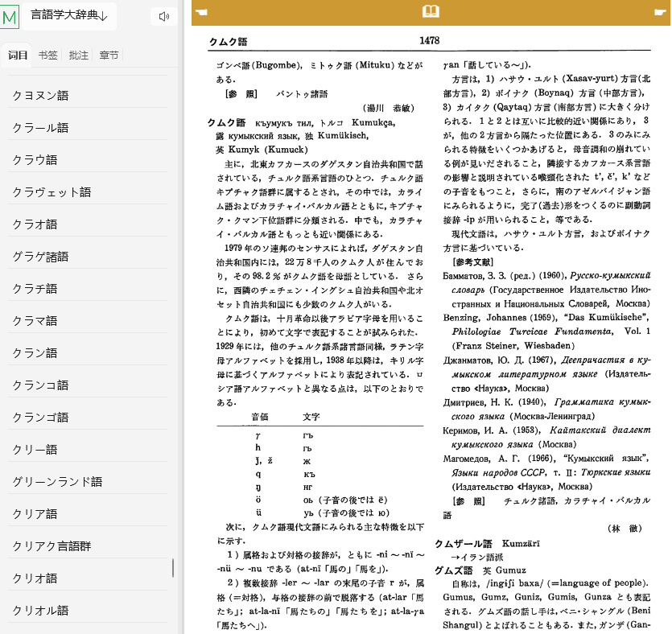Switch to the 词目 tab
This screenshot has width=672, height=634.
point(18,56)
